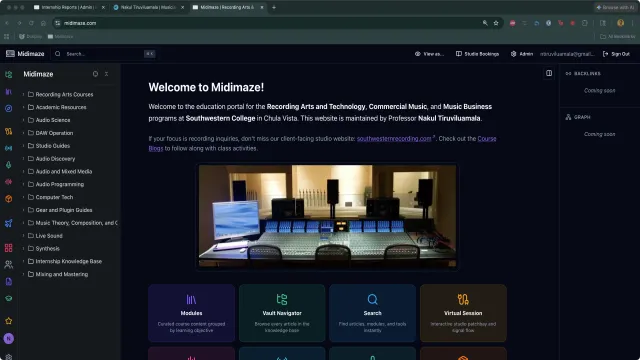640x360 pixels.
Task: Expand the Academic Resources folder chevron
Action: [23, 107]
